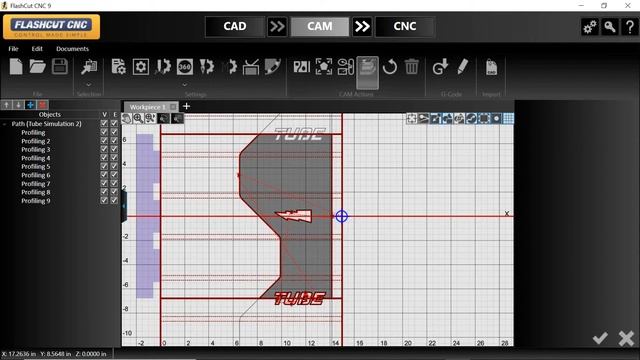This screenshot has width=640, height=360.
Task: Open the Edit menu
Action: coord(37,49)
